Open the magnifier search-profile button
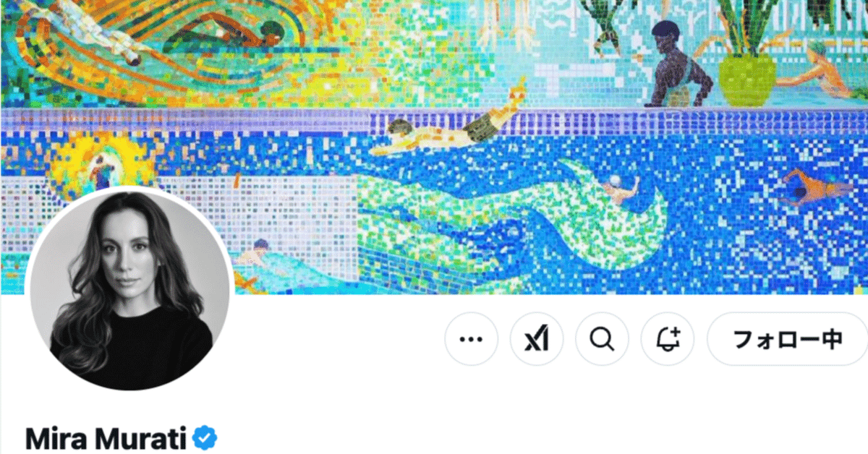The image size is (868, 454). pyautogui.click(x=602, y=339)
